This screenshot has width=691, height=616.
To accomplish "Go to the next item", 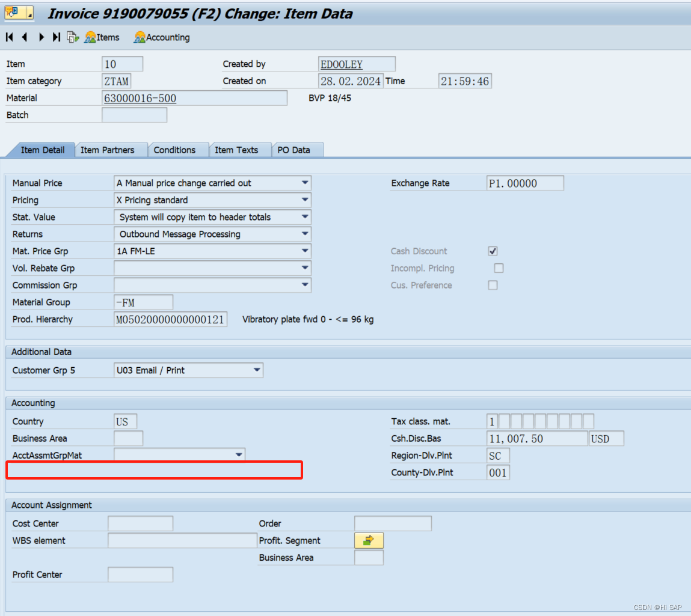I will [x=40, y=37].
